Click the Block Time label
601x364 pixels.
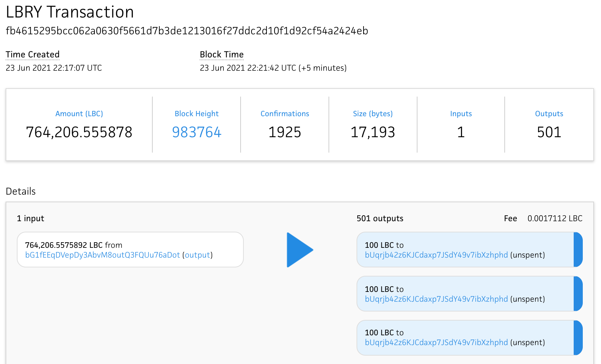[222, 55]
